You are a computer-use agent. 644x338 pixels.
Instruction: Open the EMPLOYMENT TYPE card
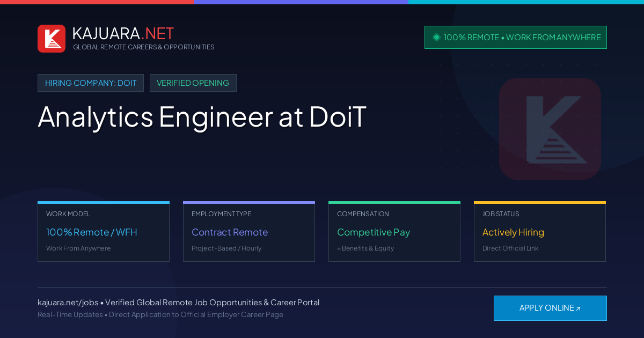(249, 232)
